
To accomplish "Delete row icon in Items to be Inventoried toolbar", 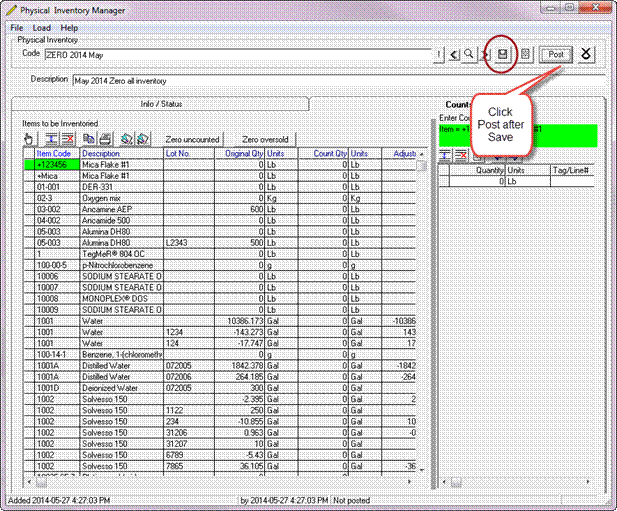I will pyautogui.click(x=68, y=139).
